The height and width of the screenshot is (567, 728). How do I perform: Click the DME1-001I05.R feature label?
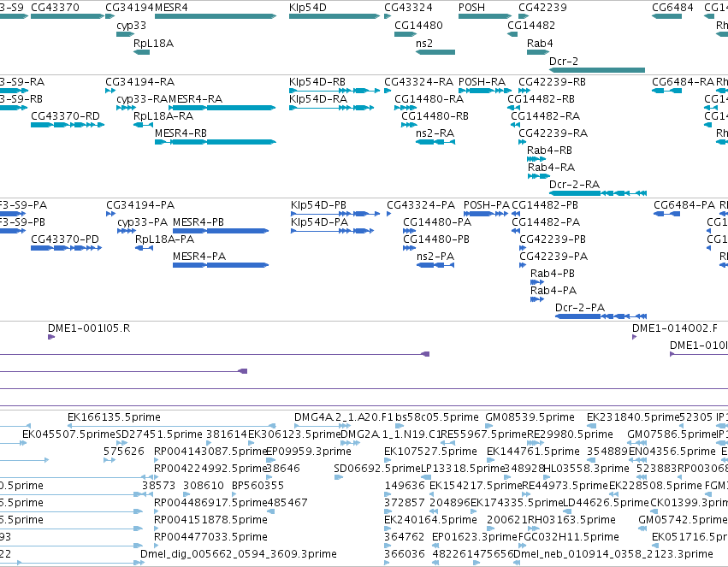pyautogui.click(x=89, y=328)
